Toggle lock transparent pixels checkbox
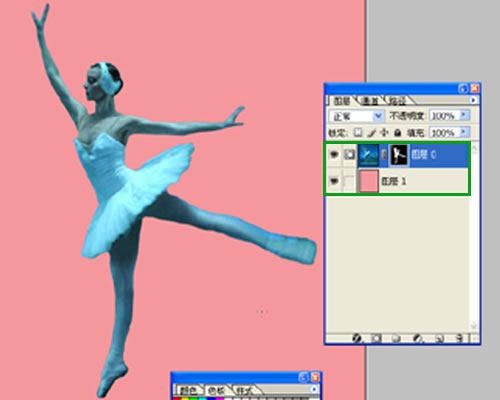This screenshot has height=400, width=500. click(x=358, y=133)
